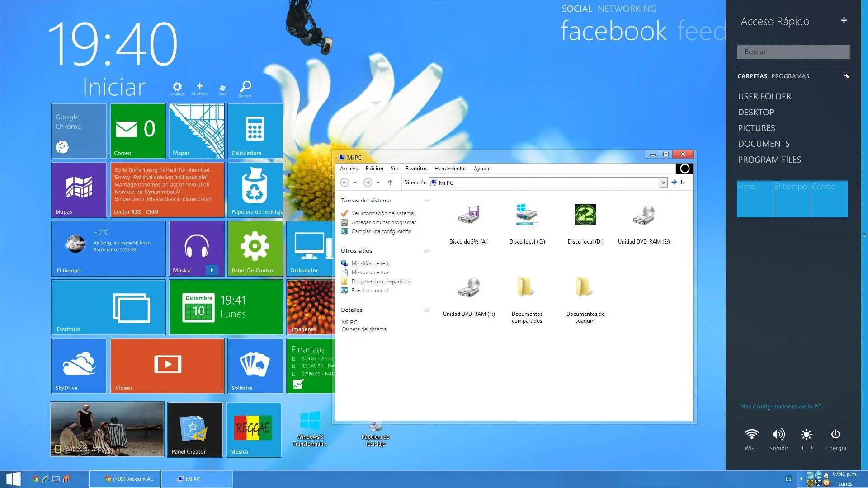The image size is (868, 488).
Task: Click Agregar o quitar programas
Action: (384, 222)
